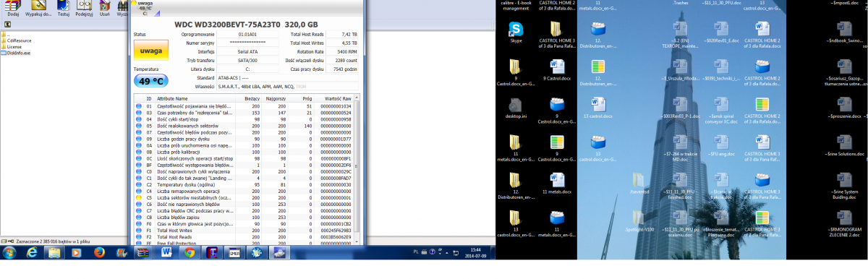Switch to WinRAR via its taskbar icon

click(143, 253)
